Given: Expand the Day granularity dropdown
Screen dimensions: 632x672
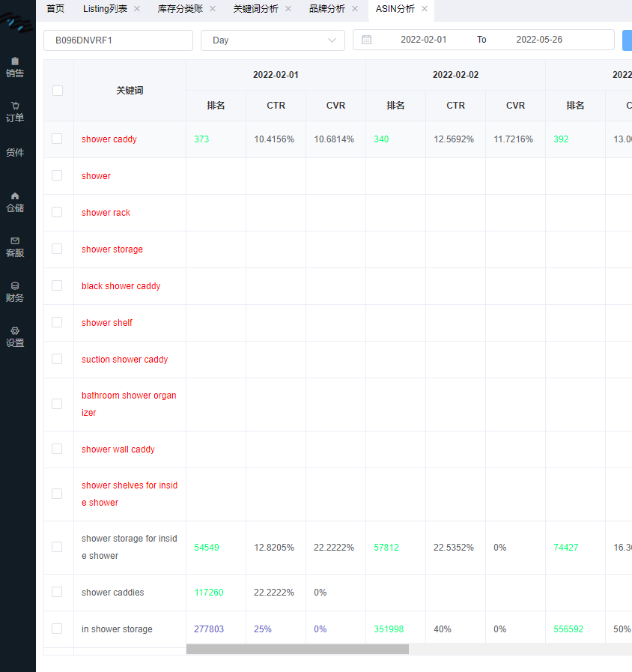Looking at the screenshot, I should click(x=273, y=40).
